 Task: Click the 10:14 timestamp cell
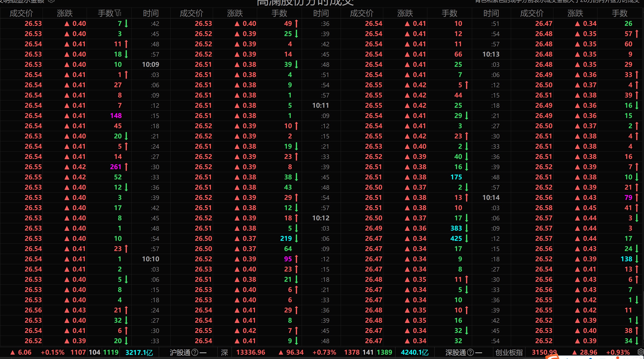(491, 197)
